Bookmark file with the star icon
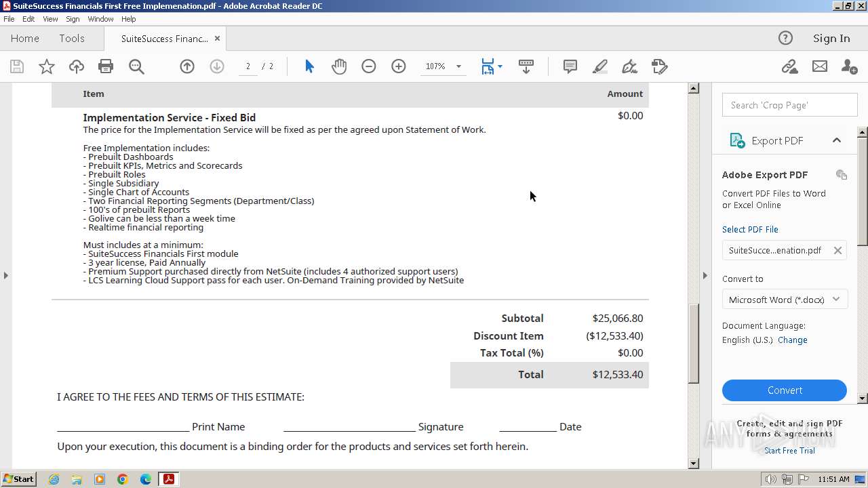 (x=47, y=66)
